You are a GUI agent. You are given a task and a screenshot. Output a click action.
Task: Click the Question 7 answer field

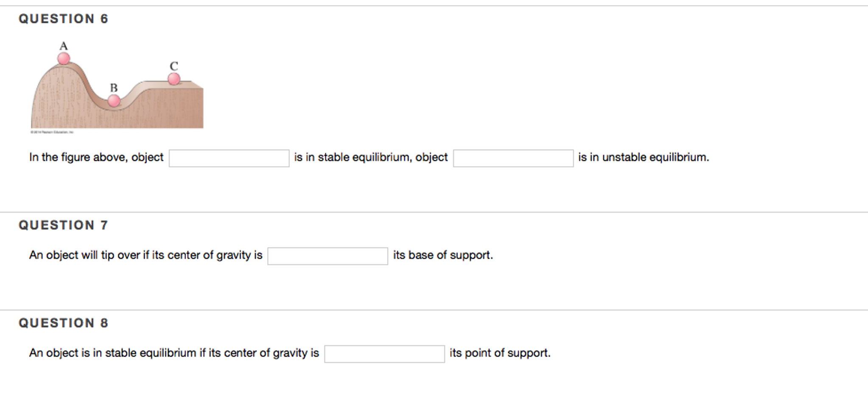coord(328,255)
